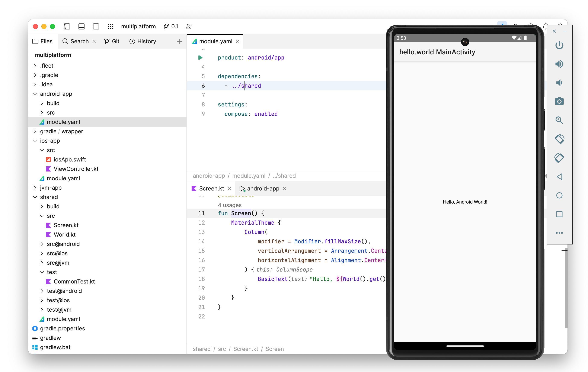The width and height of the screenshot is (588, 372).
Task: Switch to the Git tab
Action: 112,42
